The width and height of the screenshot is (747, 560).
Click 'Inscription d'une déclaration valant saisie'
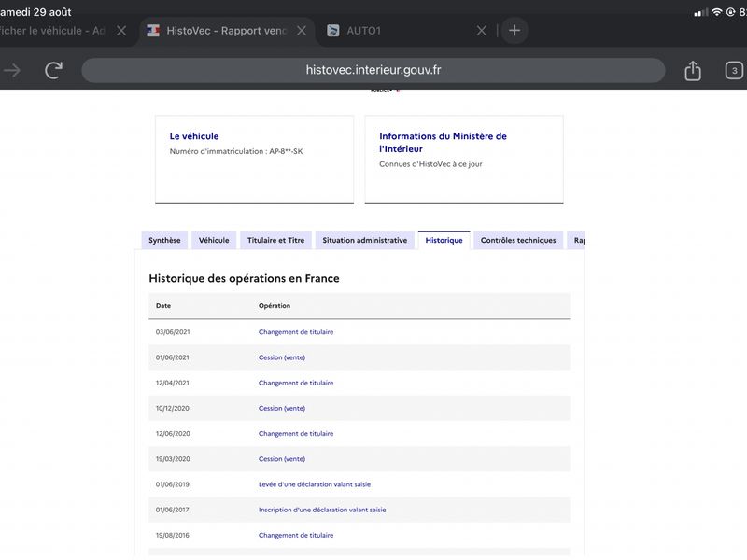click(322, 510)
